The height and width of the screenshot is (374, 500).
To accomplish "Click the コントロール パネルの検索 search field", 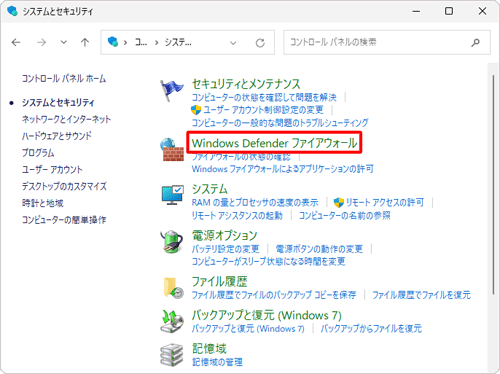I will [x=387, y=42].
